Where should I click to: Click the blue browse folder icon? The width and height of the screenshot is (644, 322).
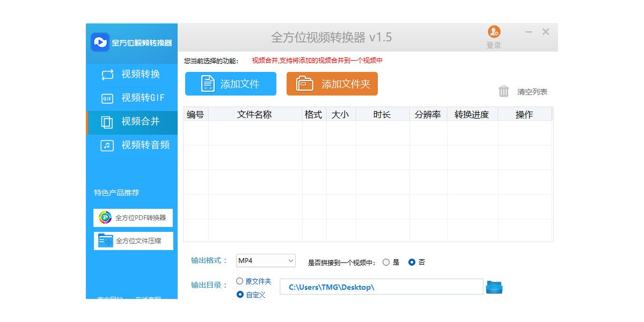click(494, 287)
